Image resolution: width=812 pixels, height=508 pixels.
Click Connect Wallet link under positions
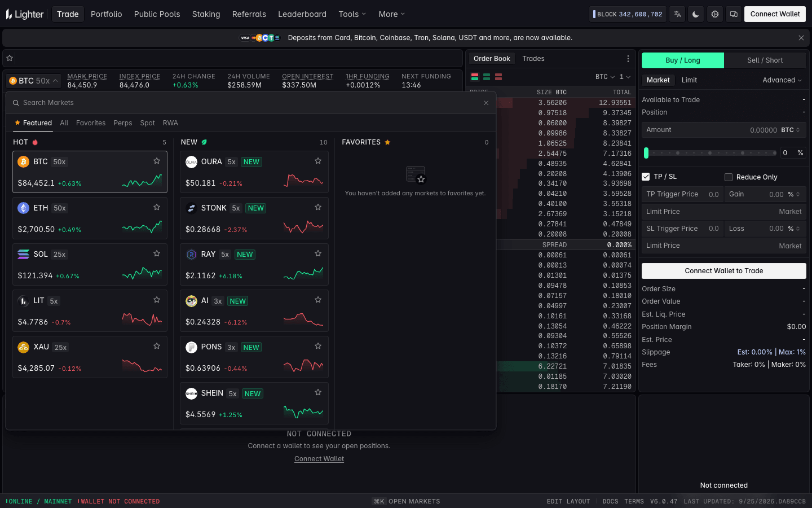[x=319, y=459]
